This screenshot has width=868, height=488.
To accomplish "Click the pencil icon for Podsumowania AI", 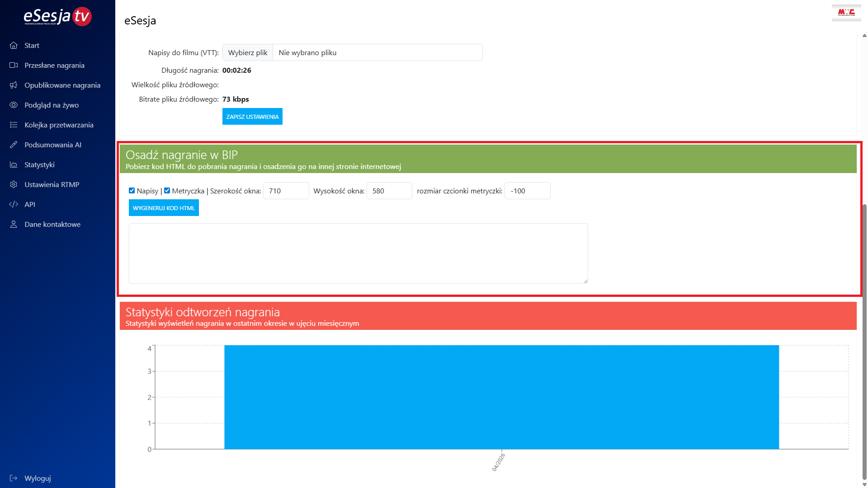I will [14, 145].
